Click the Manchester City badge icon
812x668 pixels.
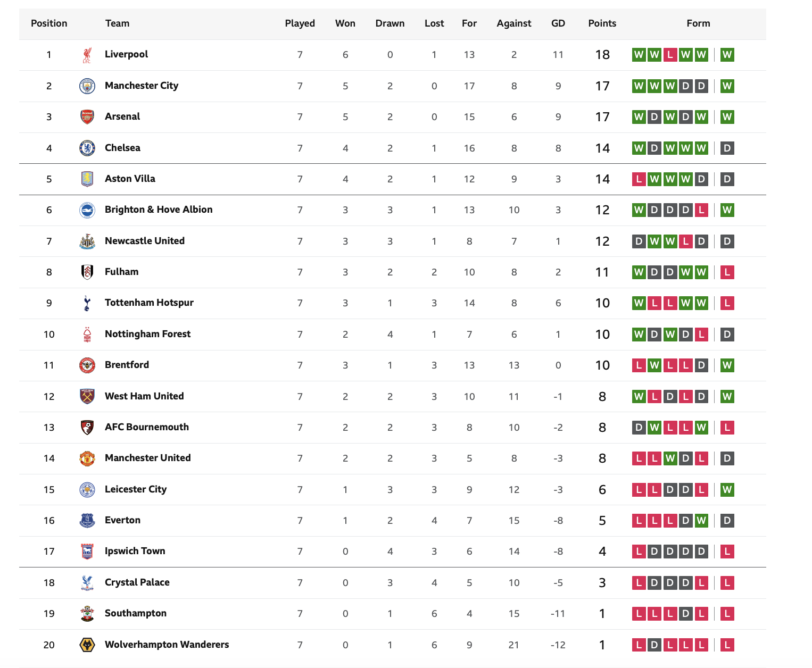tap(87, 86)
